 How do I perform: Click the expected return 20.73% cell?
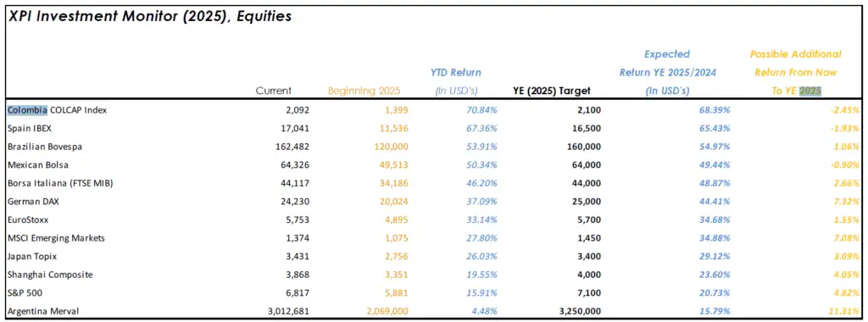(x=714, y=292)
